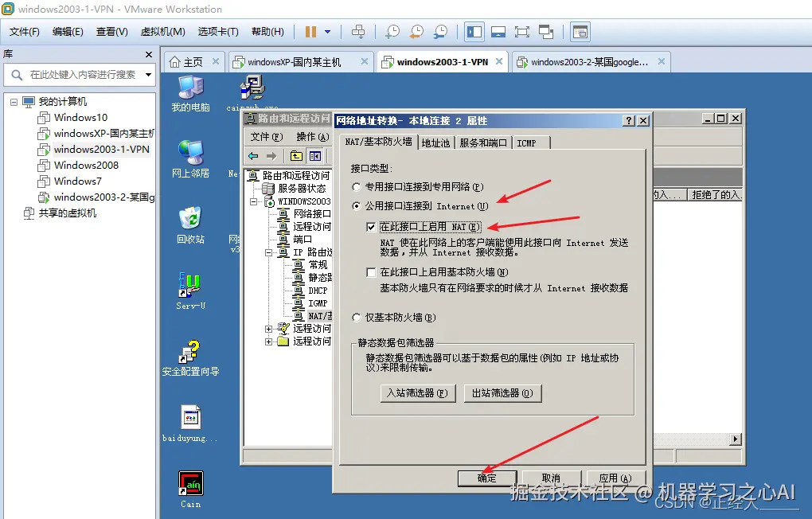The image size is (812, 519).
Task: Take a snapshot using the clock-plus icon
Action: tap(392, 32)
